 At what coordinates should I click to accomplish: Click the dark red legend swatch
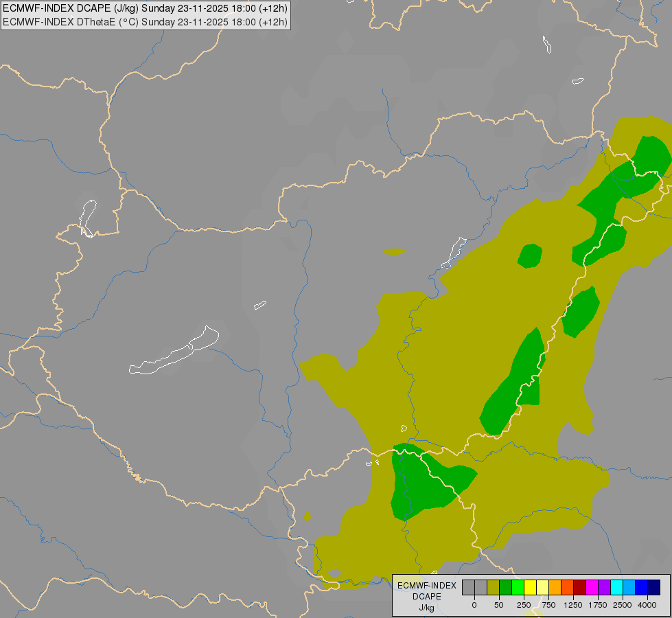[x=580, y=587]
